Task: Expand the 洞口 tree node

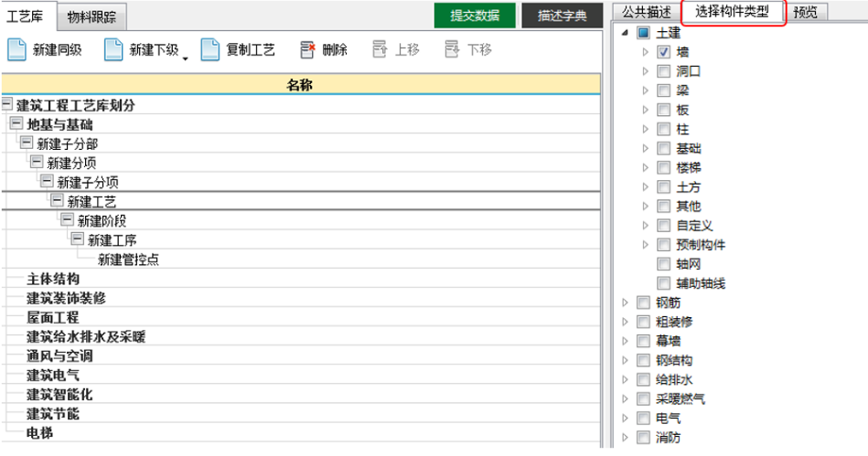Action: pyautogui.click(x=646, y=71)
